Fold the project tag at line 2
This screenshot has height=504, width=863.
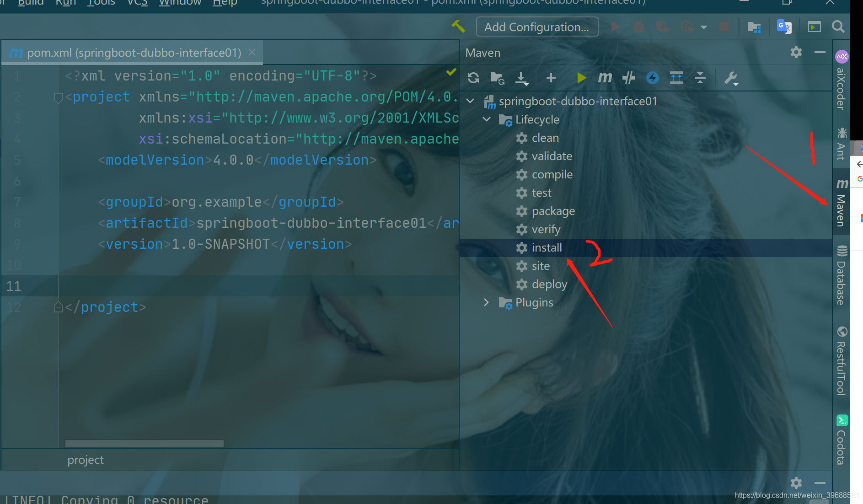point(58,97)
